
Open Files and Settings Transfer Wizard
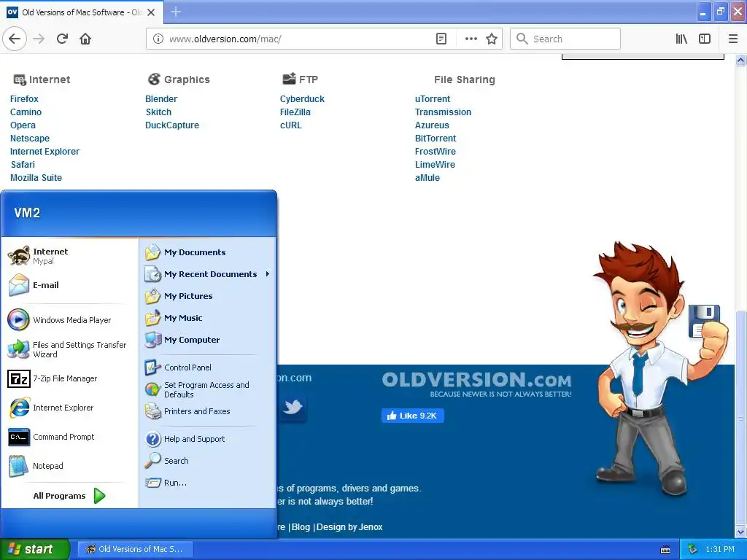click(69, 349)
